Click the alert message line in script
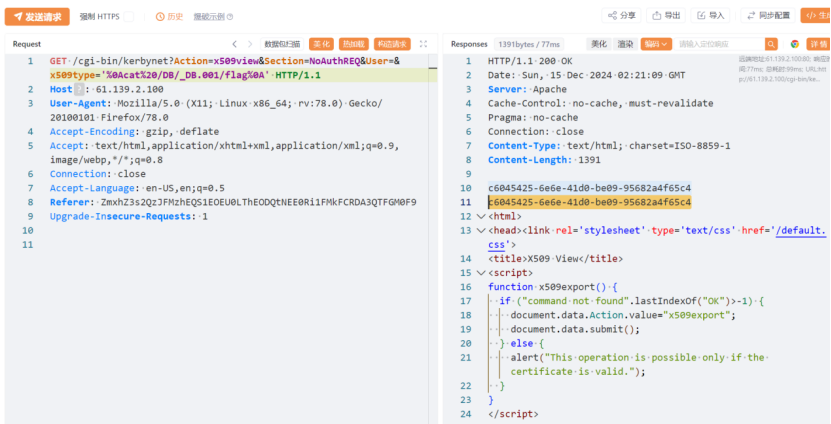The image size is (831, 424). [638, 365]
